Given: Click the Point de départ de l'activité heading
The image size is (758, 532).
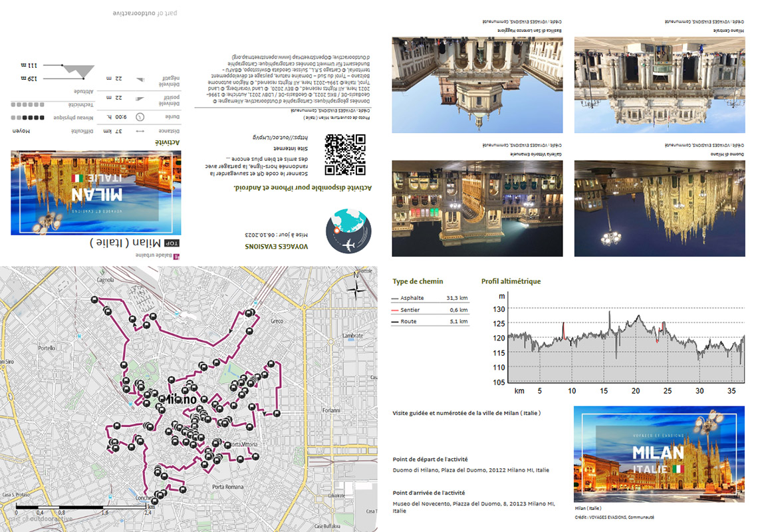Looking at the screenshot, I should pyautogui.click(x=430, y=460).
